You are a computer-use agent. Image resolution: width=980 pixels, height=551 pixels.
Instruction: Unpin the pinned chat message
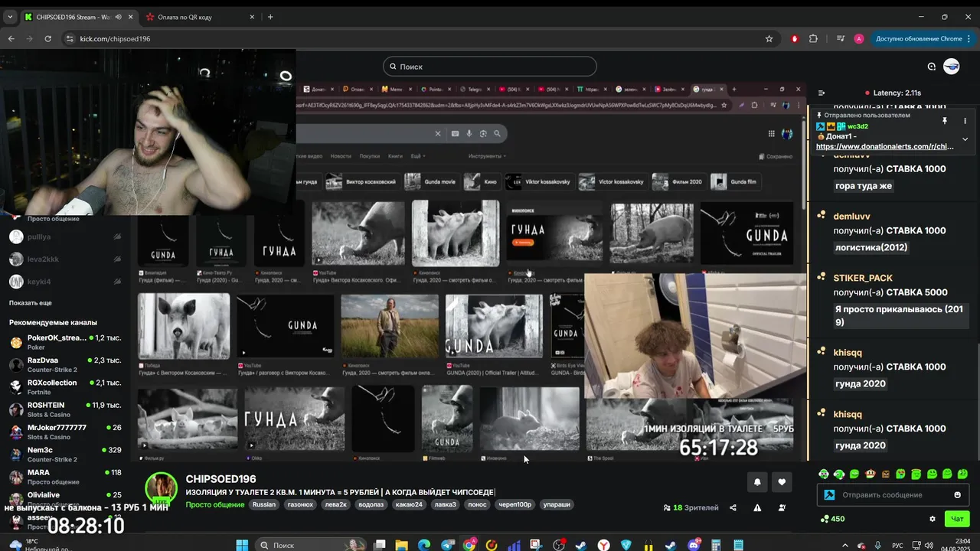click(x=945, y=120)
